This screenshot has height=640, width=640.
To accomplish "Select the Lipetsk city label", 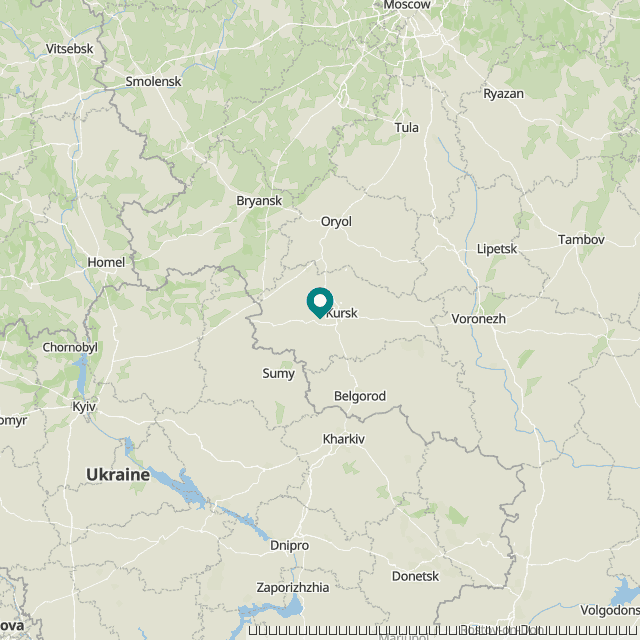I will pos(497,249).
